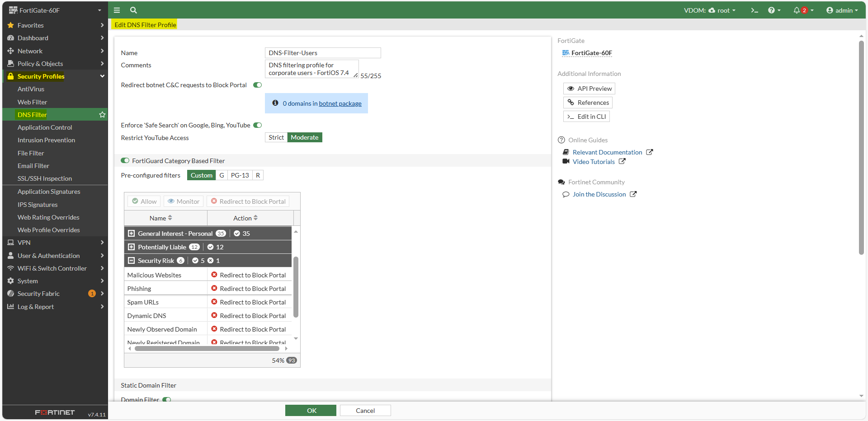The image size is (868, 421).
Task: Open the FortiGate-60F host dropdown in sidebar
Action: point(55,10)
